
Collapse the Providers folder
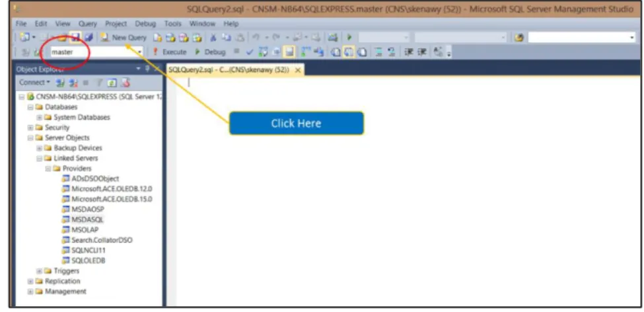pyautogui.click(x=48, y=169)
